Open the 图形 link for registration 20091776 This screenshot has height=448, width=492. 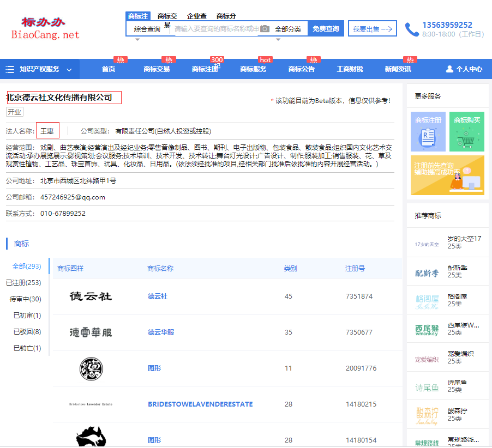(x=154, y=368)
